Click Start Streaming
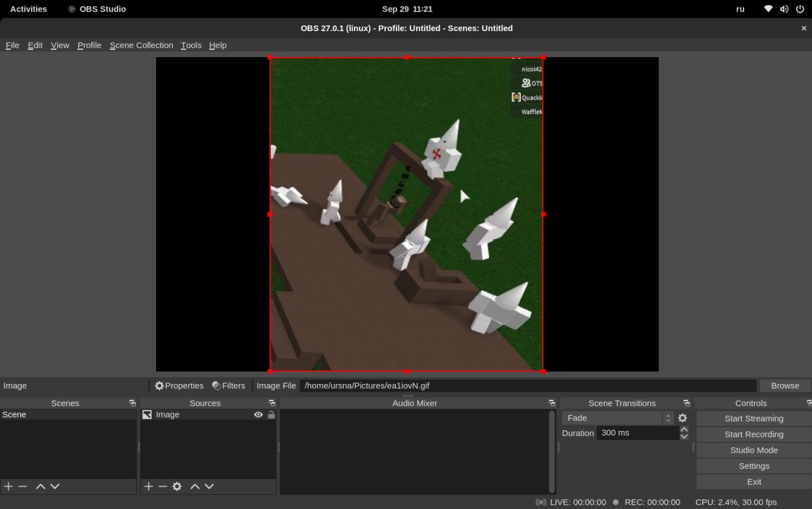812x509 pixels. pos(754,418)
